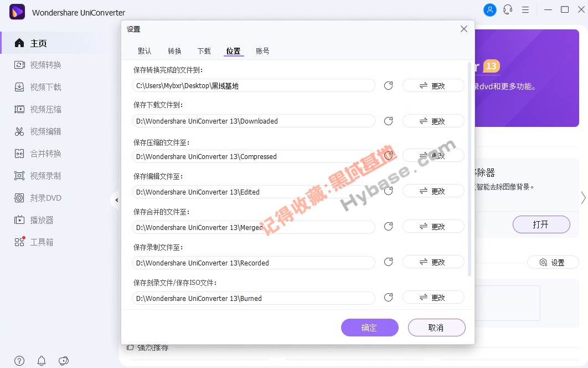Reset the Downloaded folder path
This screenshot has width=588, height=368.
tap(389, 121)
